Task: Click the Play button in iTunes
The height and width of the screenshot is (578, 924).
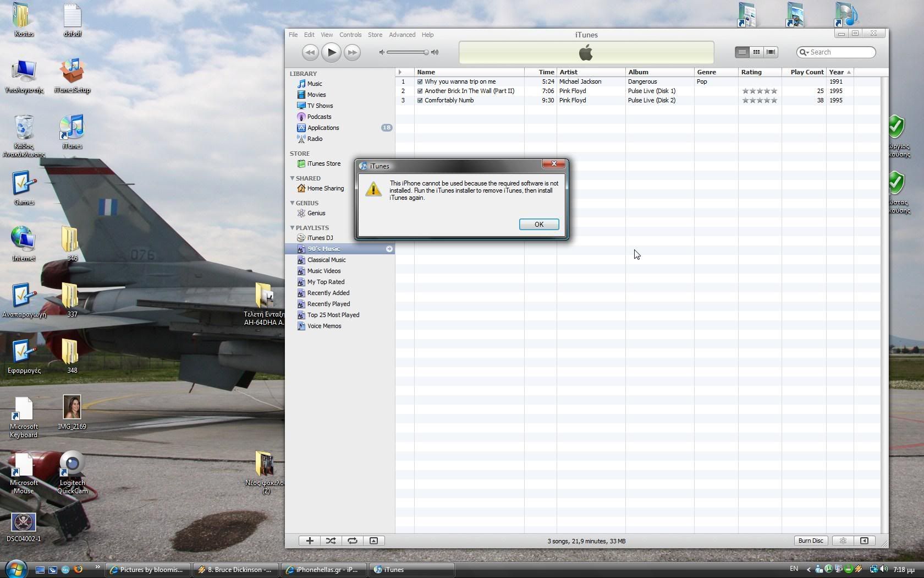Action: coord(331,52)
